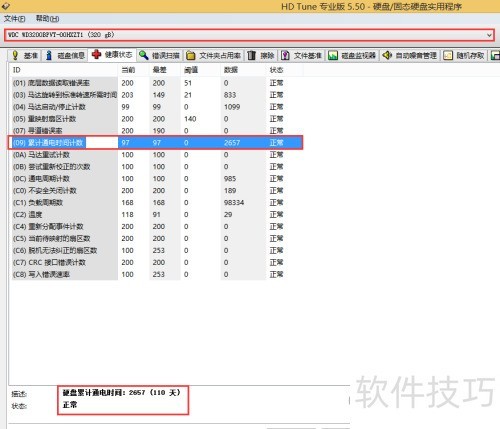Click the data value 98334
The height and width of the screenshot is (429, 500).
(x=234, y=203)
